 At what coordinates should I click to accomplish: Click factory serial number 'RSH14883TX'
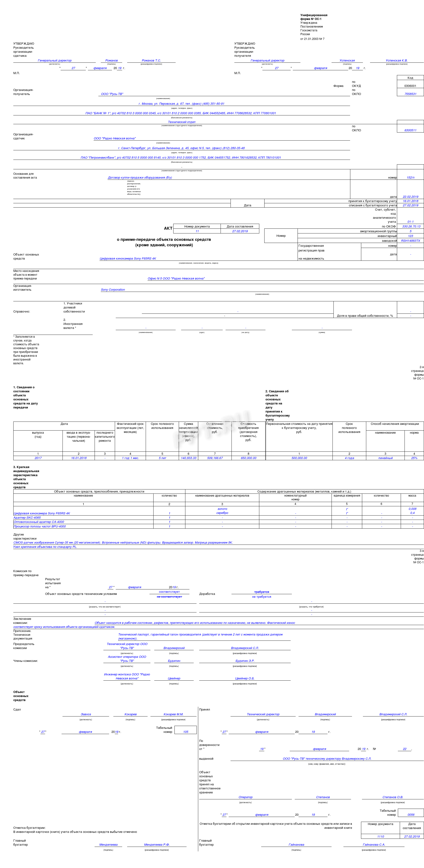tap(410, 241)
